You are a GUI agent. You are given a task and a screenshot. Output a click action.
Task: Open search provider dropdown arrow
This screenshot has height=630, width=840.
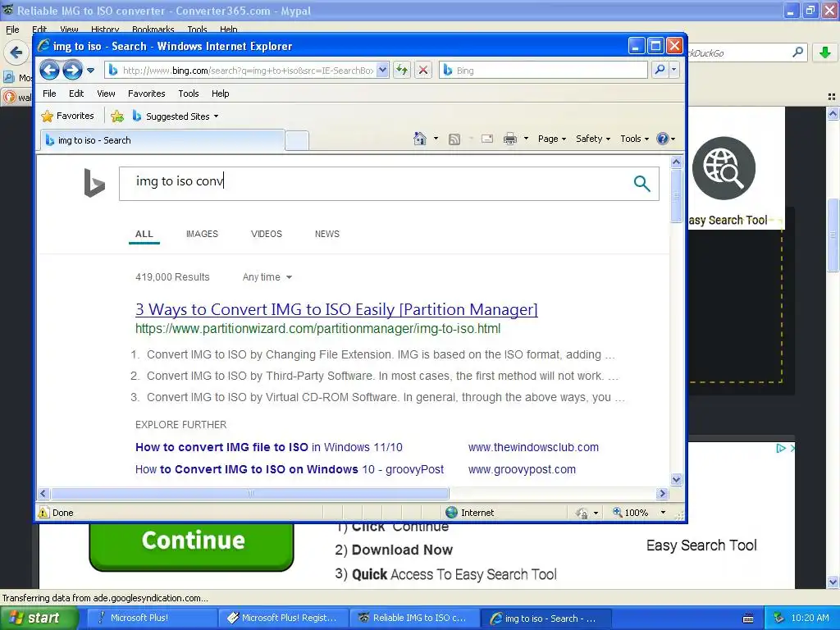(x=674, y=71)
